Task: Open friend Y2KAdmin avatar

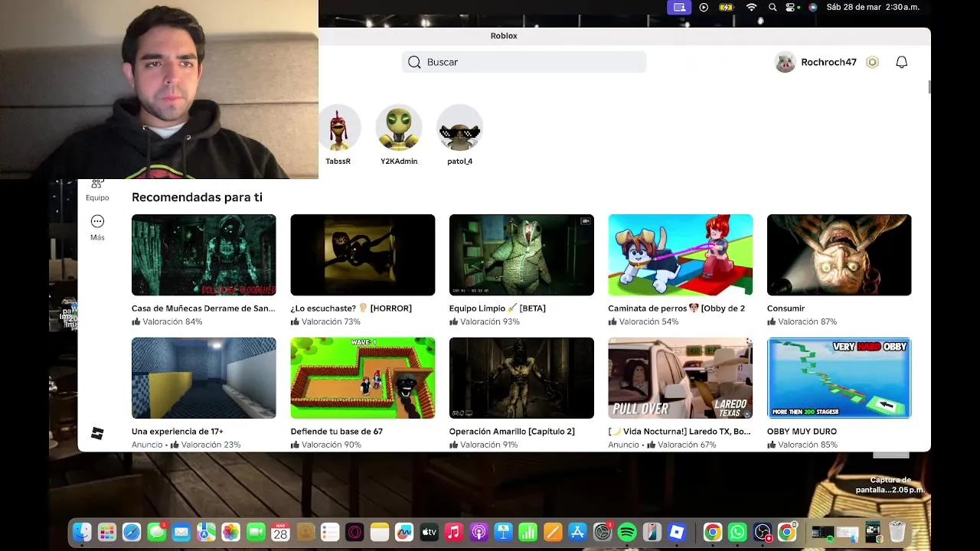Action: tap(399, 127)
